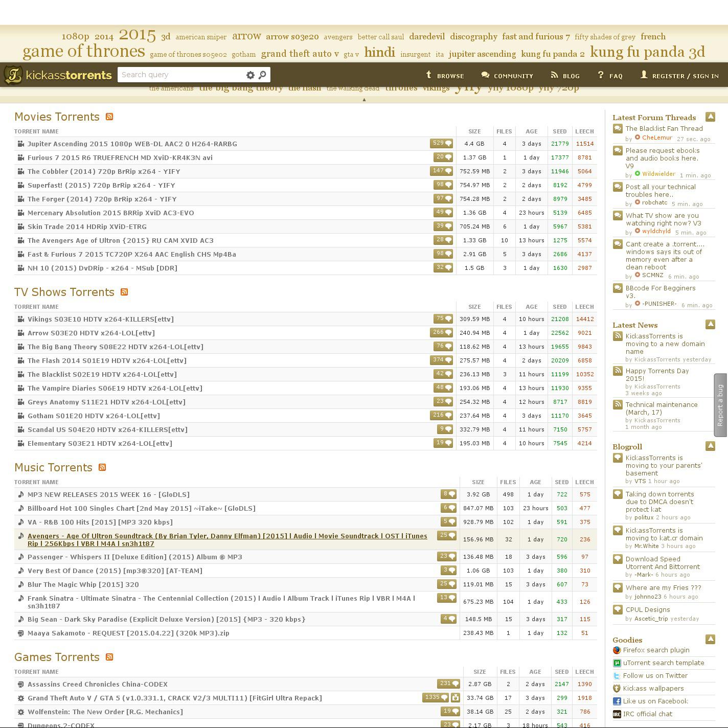Click the search query input field

pyautogui.click(x=179, y=75)
